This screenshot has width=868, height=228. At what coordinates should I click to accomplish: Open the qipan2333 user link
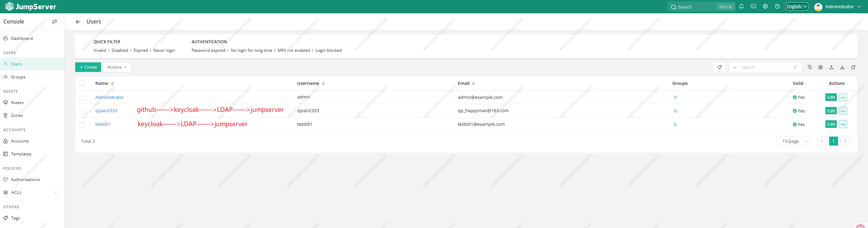(106, 111)
